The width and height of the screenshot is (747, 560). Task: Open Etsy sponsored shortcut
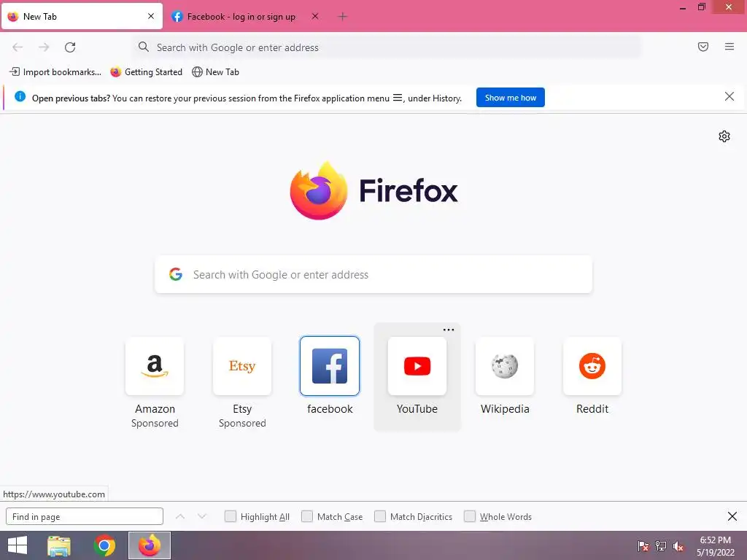(x=242, y=366)
